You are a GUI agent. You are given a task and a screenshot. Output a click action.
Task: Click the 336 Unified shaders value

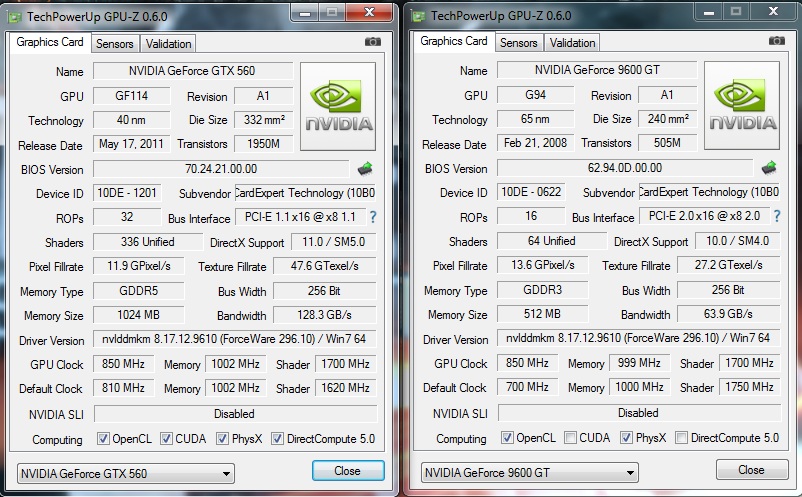click(148, 242)
